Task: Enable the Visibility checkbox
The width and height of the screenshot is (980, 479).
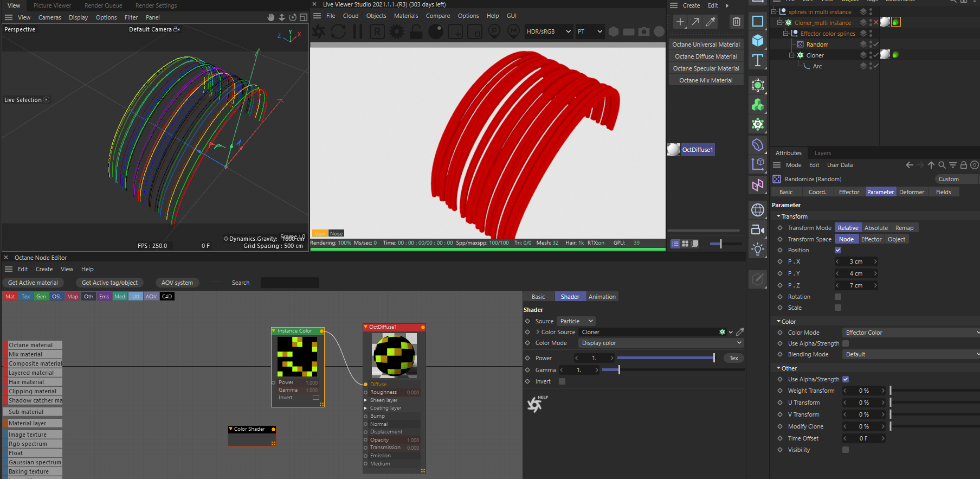Action: (x=846, y=450)
